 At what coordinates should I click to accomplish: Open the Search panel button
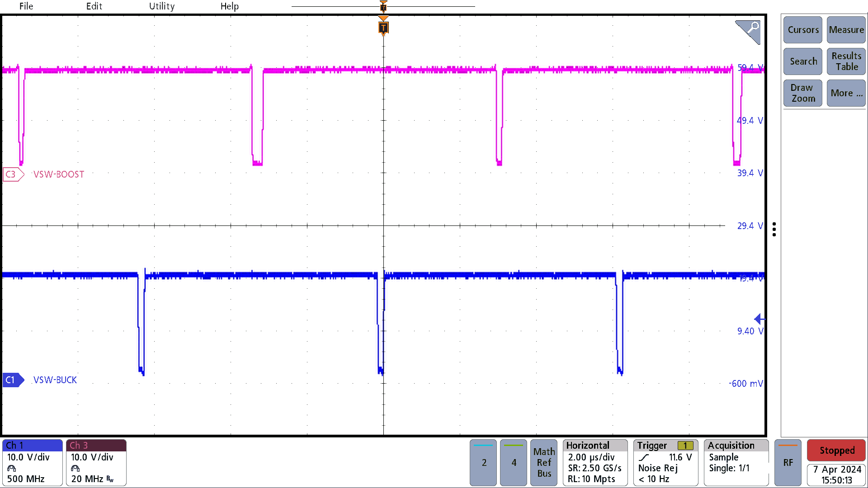803,61
